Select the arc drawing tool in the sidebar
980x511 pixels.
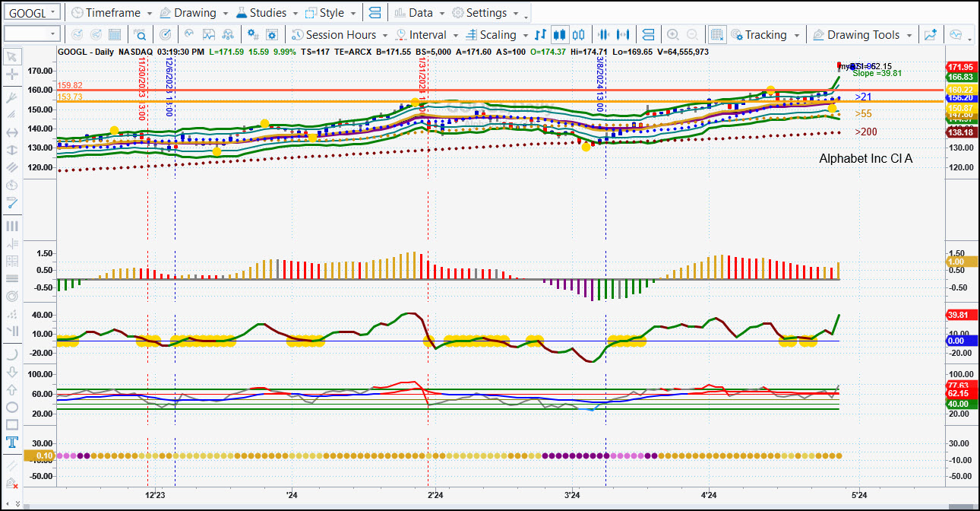(x=11, y=354)
